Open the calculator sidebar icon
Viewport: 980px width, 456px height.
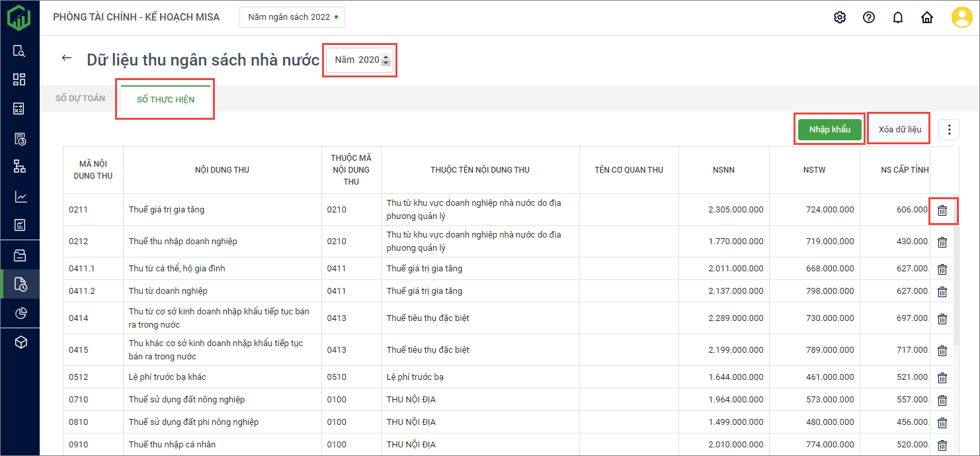click(20, 109)
